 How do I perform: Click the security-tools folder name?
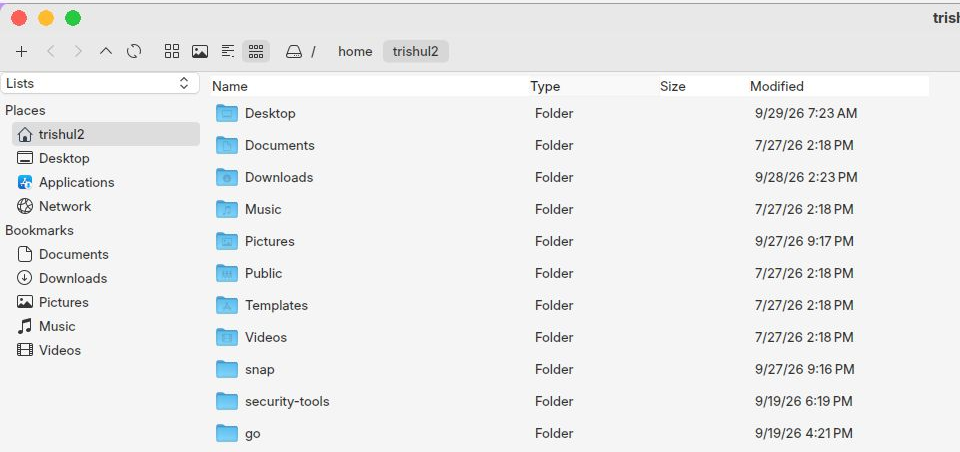tap(287, 401)
